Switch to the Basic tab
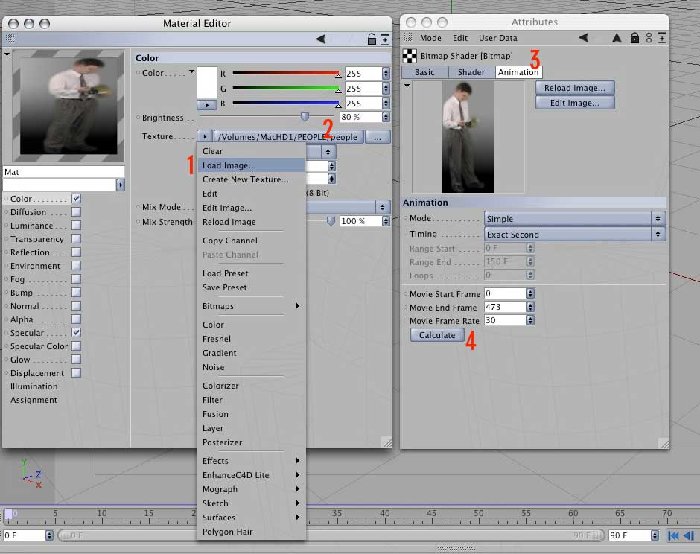The width and height of the screenshot is (700, 554). [425, 72]
